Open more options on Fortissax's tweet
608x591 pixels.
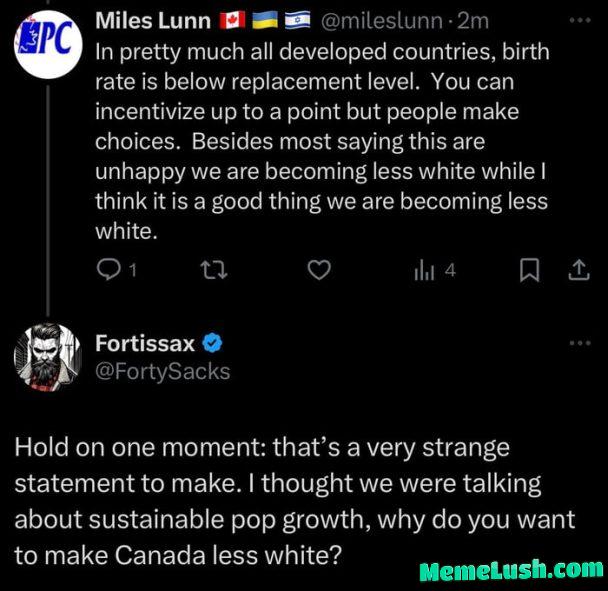click(579, 343)
